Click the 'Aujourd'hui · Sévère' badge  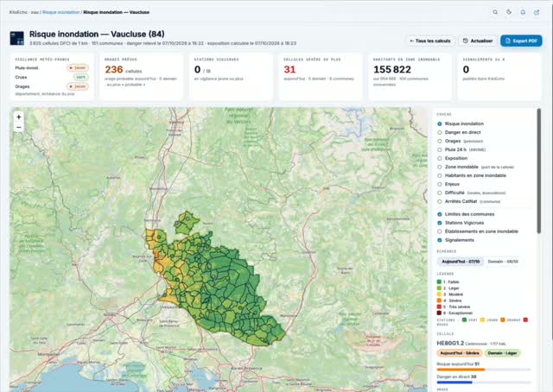point(460,353)
